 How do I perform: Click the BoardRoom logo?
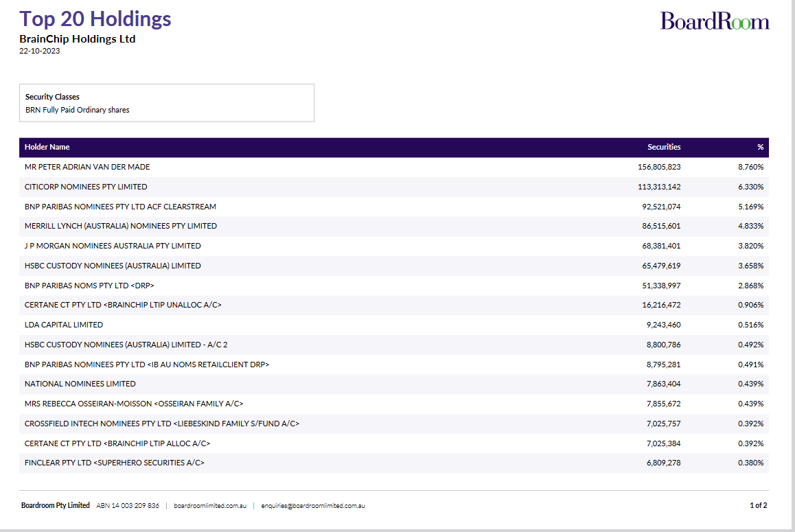click(x=715, y=21)
